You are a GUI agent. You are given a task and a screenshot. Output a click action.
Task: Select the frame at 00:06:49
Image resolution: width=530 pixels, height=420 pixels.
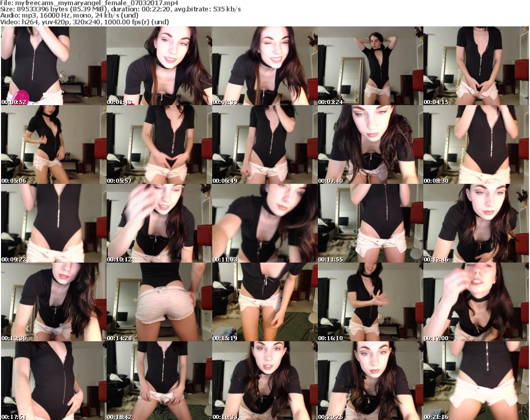(264, 144)
